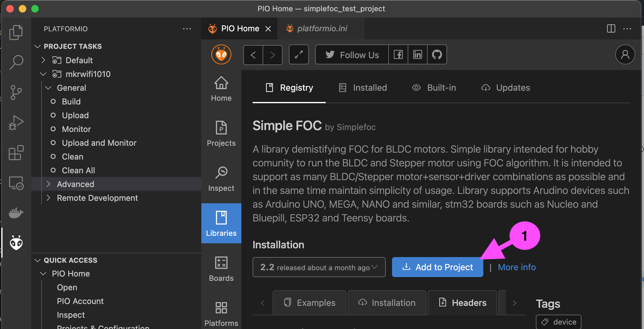Image resolution: width=644 pixels, height=329 pixels.
Task: Open Platforms in PIO sidebar
Action: tap(221, 314)
